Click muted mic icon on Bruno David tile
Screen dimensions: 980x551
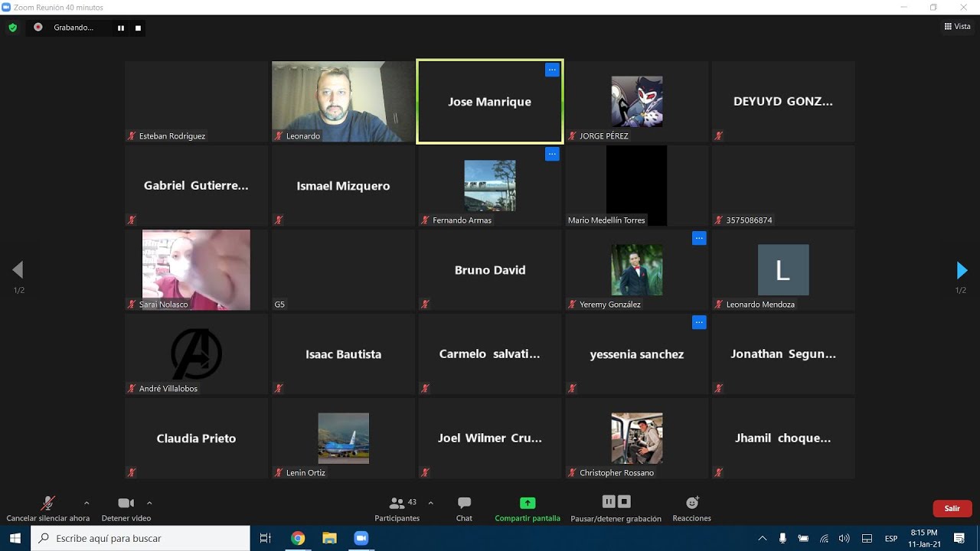[x=425, y=304]
